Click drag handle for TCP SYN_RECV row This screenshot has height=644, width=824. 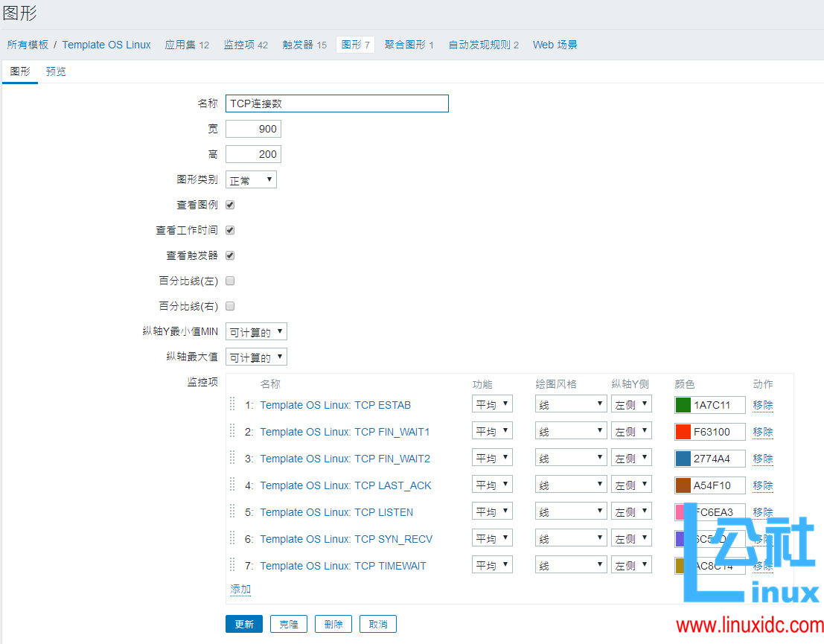pos(232,538)
